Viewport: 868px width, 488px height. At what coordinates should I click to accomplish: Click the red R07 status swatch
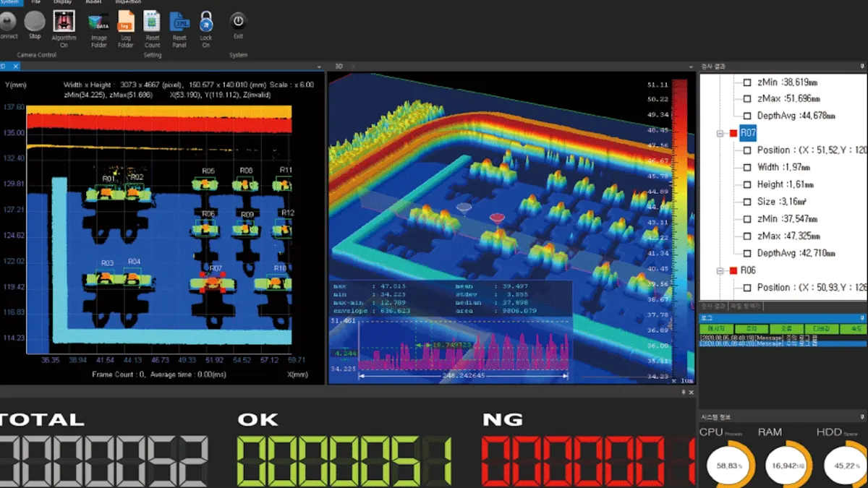tap(733, 133)
